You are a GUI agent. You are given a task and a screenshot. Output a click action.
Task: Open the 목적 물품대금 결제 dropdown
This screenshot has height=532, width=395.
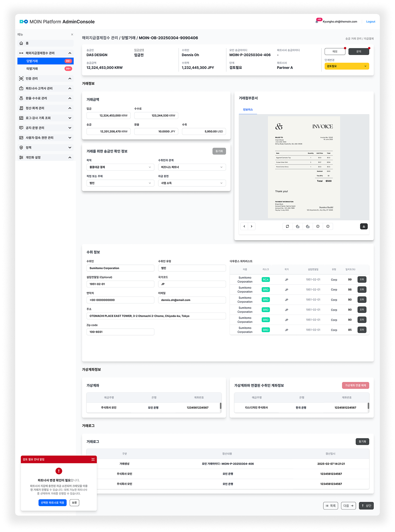point(120,167)
